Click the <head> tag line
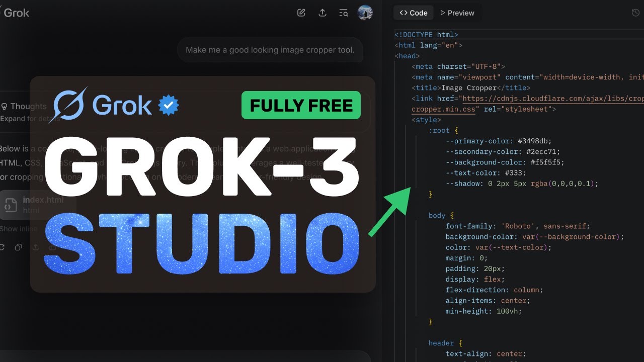 [x=407, y=56]
